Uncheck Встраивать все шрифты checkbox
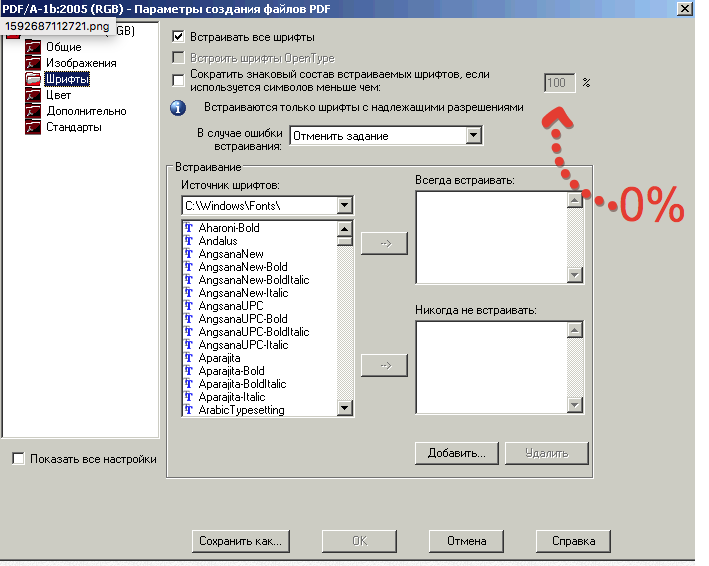709x566 pixels. (179, 37)
